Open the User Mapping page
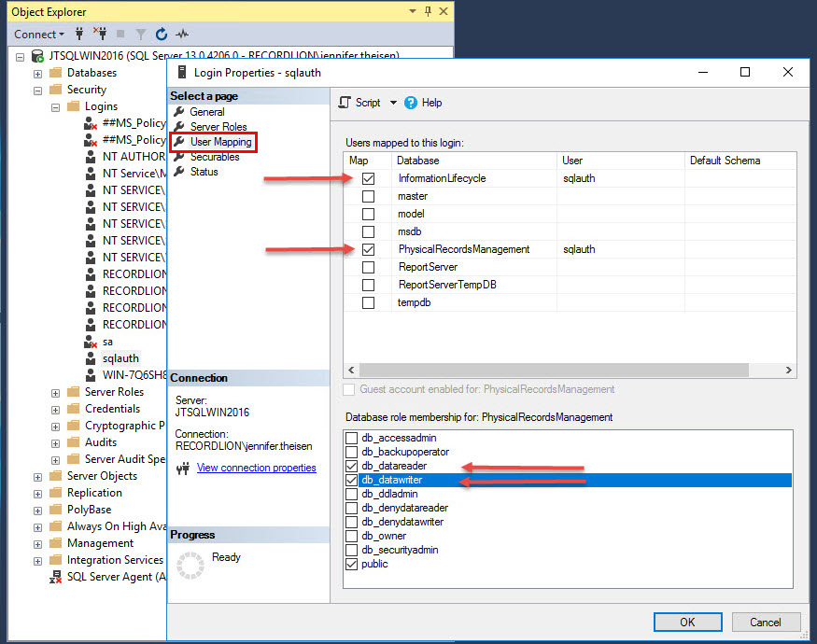 (x=220, y=142)
